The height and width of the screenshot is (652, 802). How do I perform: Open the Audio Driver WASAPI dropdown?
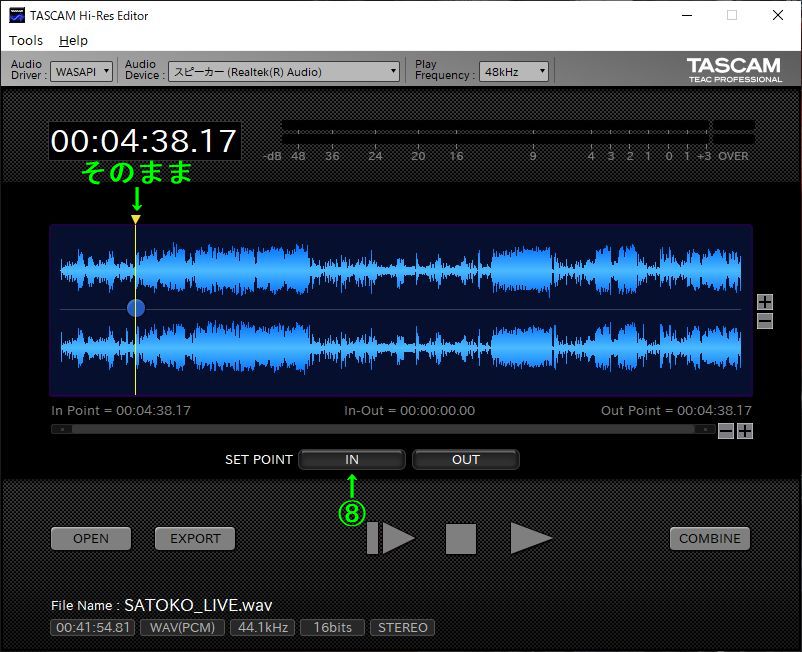point(81,72)
